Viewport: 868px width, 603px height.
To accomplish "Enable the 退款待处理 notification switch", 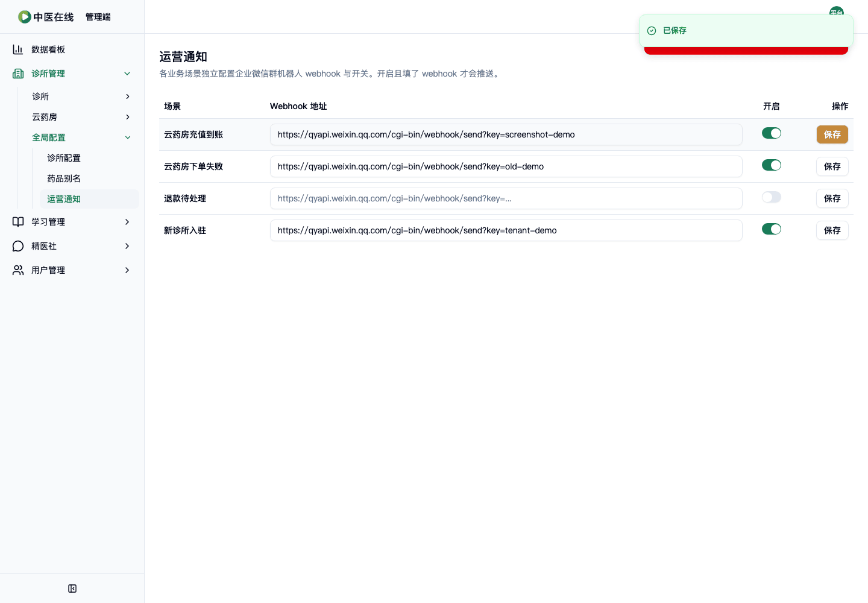I will [772, 197].
